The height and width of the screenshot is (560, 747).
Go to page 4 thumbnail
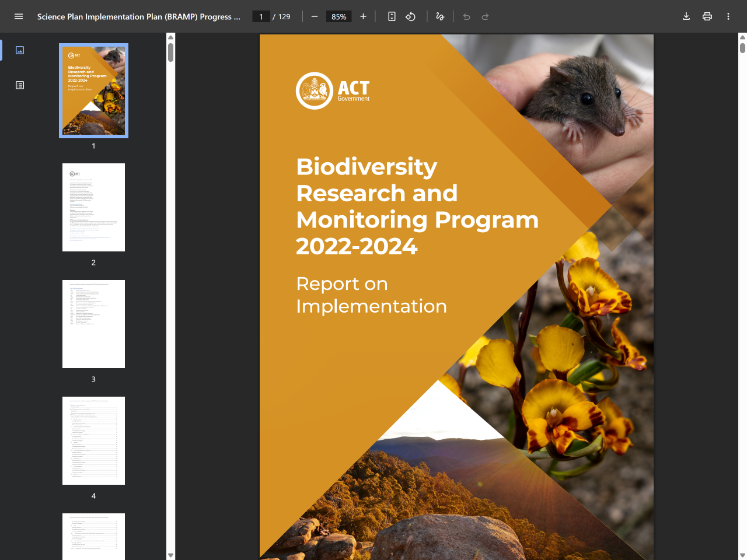click(93, 440)
